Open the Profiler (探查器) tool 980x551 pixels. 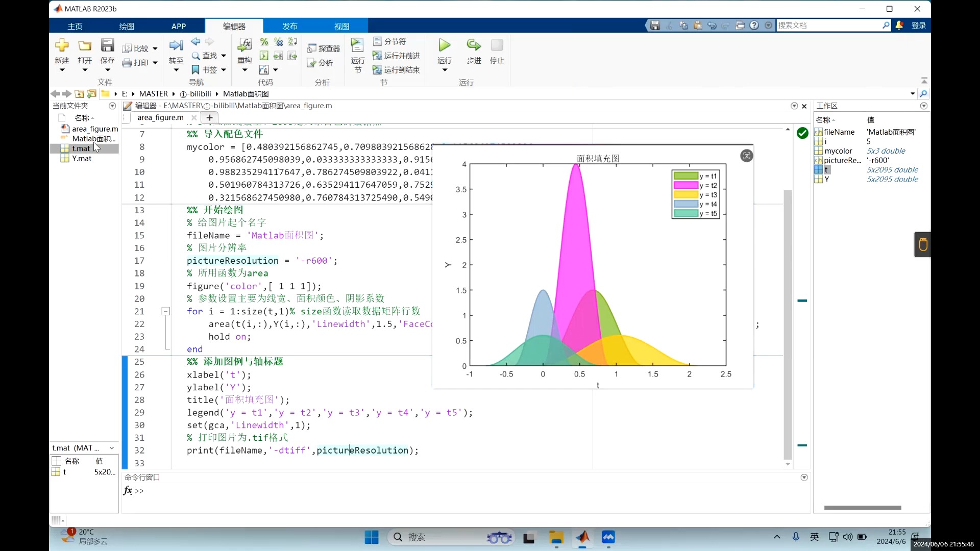324,48
